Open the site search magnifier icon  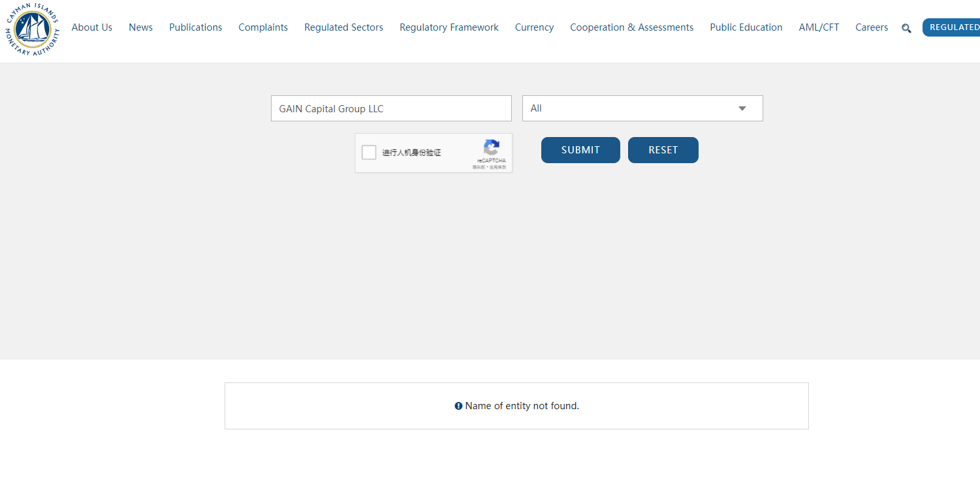point(906,28)
